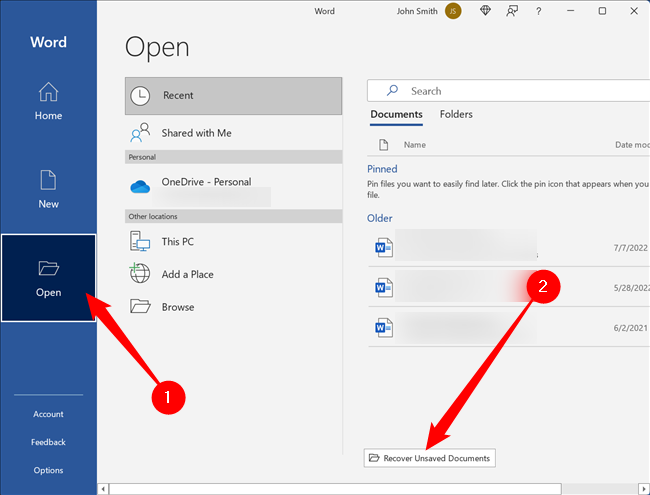Browse for a file on disk
The image size is (650, 495).
pos(178,307)
